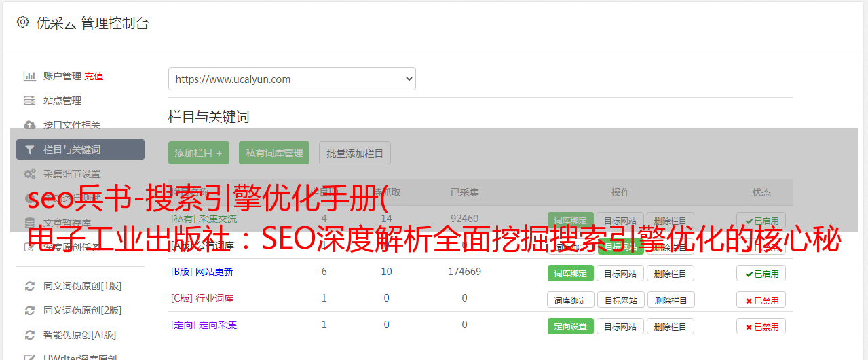Image resolution: width=868 pixels, height=360 pixels.
Task: Open the [私有] 采集交流 column link
Action: 204,219
